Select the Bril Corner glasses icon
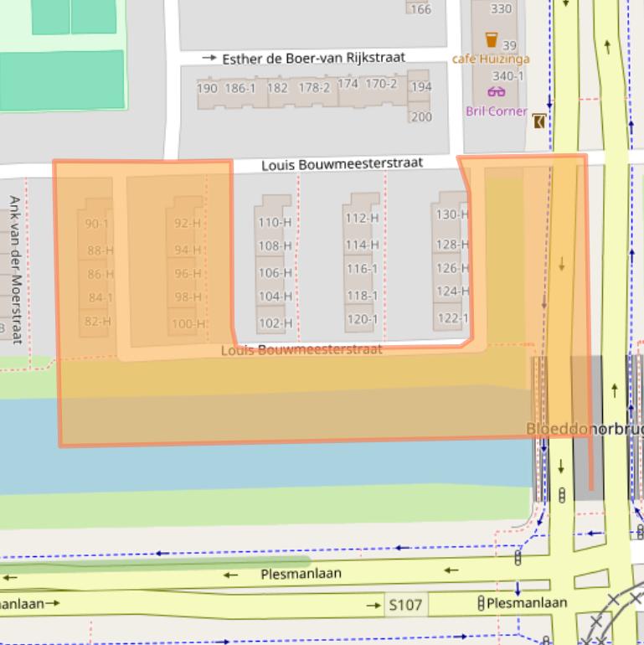This screenshot has width=644, height=645. [497, 92]
